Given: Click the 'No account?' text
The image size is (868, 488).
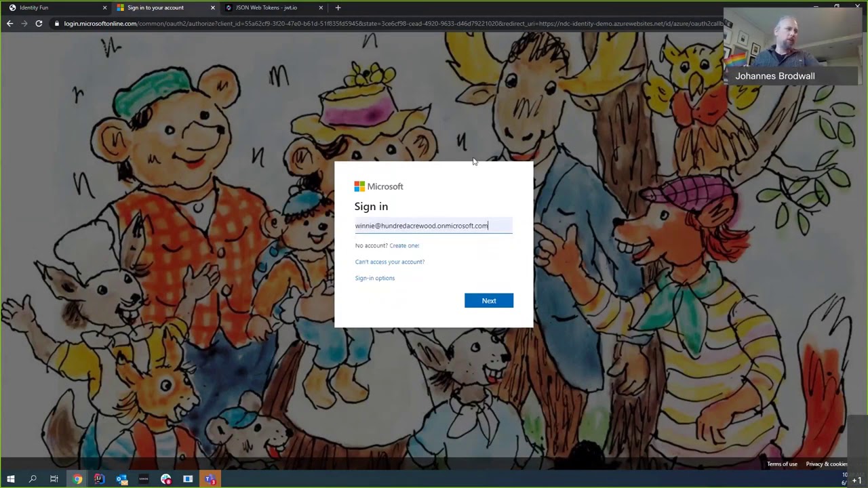Looking at the screenshot, I should tap(371, 245).
